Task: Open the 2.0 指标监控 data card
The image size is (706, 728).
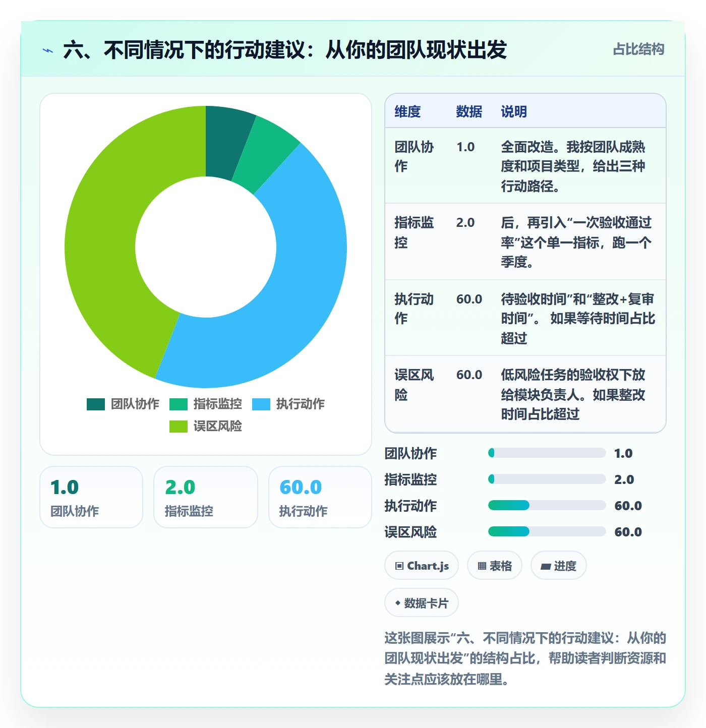Action: (206, 497)
